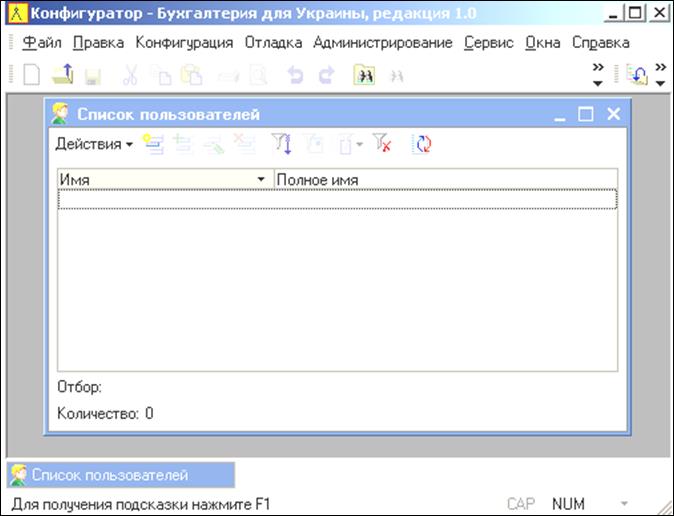This screenshot has width=674, height=516.
Task: Click the Полное имя column header
Action: pyautogui.click(x=446, y=179)
